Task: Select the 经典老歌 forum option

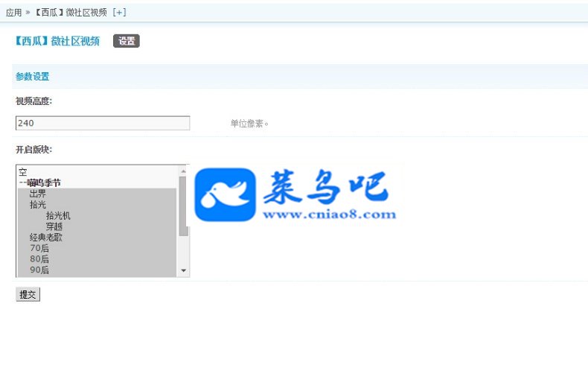Action: click(97, 237)
